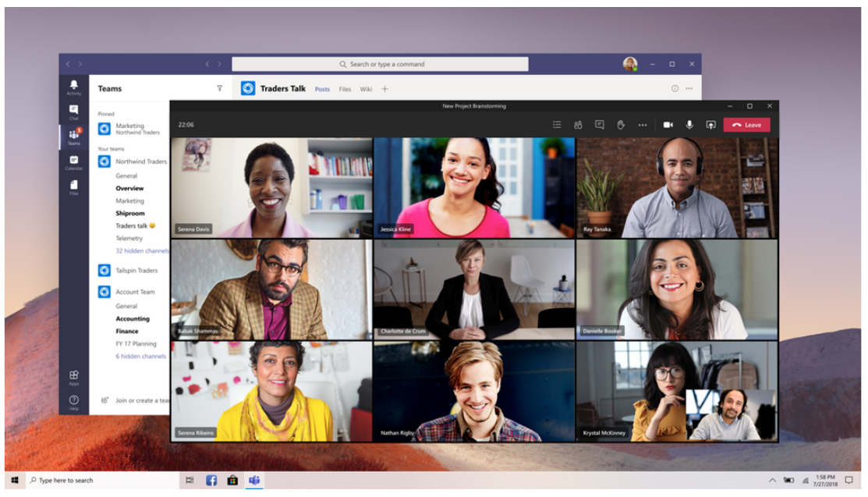Viewport: 868px width, 497px height.
Task: Launch Facebook from the taskbar
Action: click(211, 480)
